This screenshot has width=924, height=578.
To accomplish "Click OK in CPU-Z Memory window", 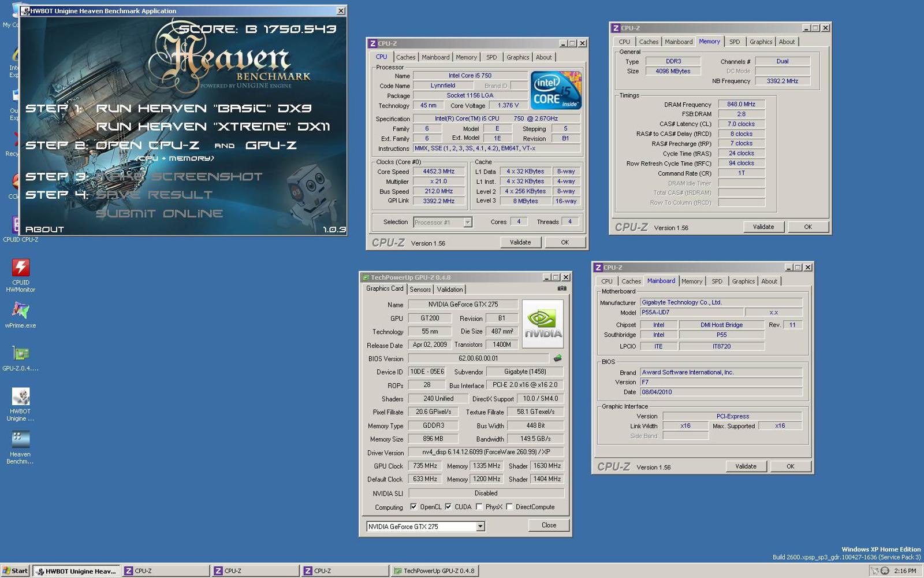I will pos(808,227).
